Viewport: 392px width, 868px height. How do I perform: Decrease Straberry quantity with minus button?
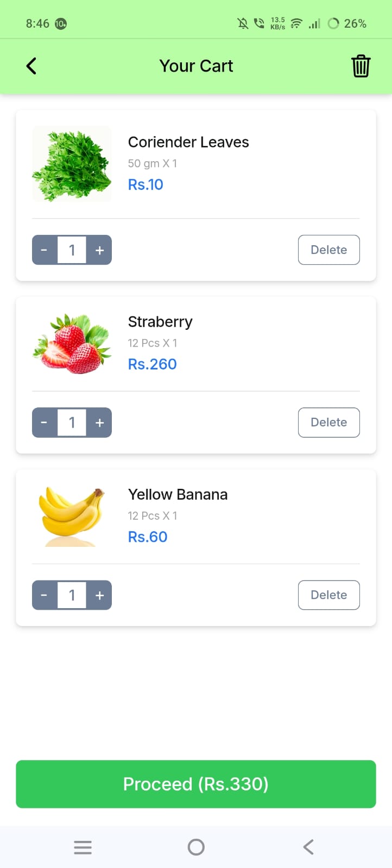[45, 423]
